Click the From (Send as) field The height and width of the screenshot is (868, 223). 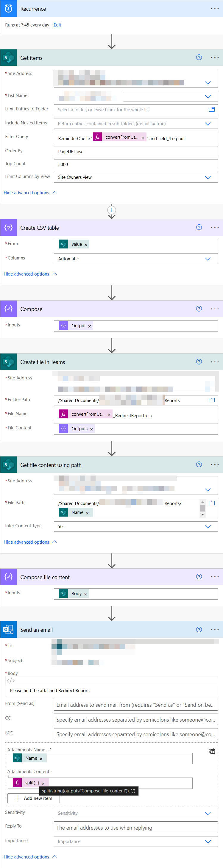[x=136, y=705]
